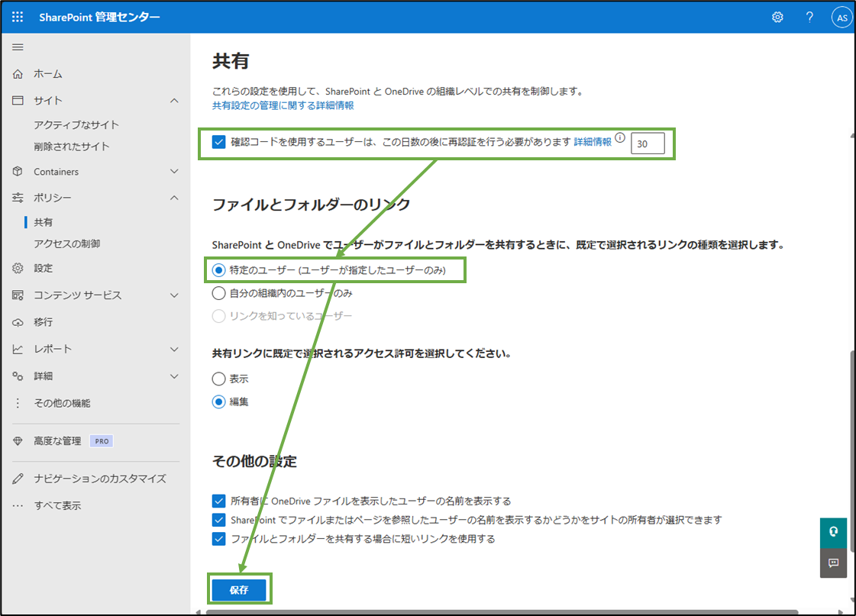Toggle the OneDrive viewer names checkbox
This screenshot has width=856, height=616.
coord(218,501)
